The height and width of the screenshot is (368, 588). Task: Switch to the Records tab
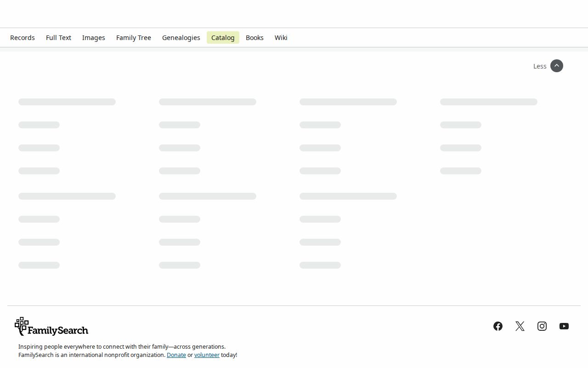[23, 38]
